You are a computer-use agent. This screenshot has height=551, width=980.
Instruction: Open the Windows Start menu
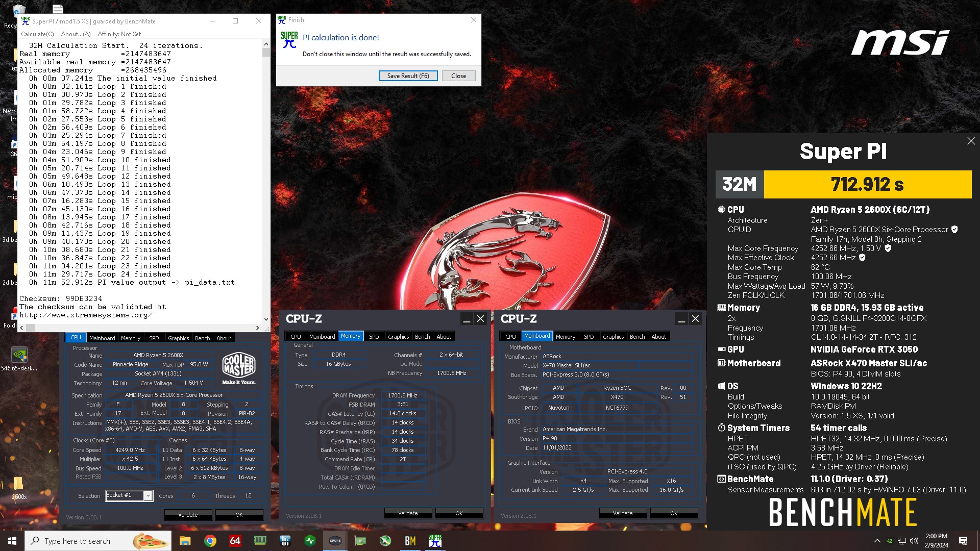(x=12, y=541)
